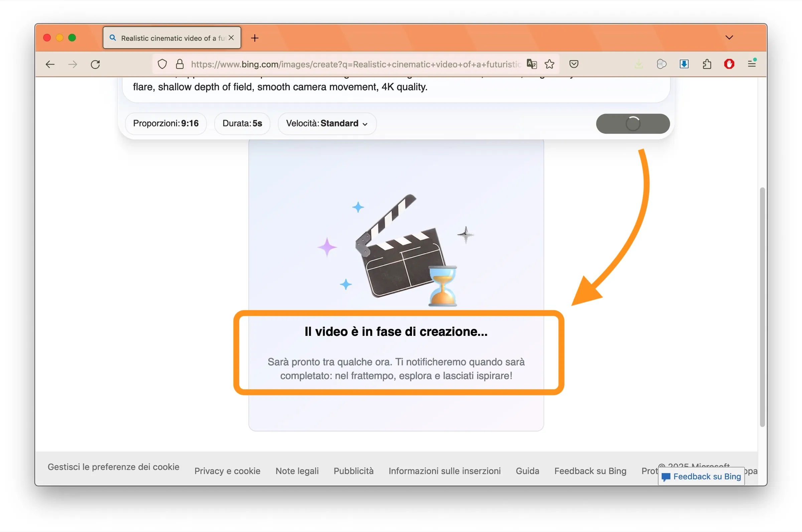Open the list-all-tabs chevron
This screenshot has height=532, width=802.
point(729,37)
